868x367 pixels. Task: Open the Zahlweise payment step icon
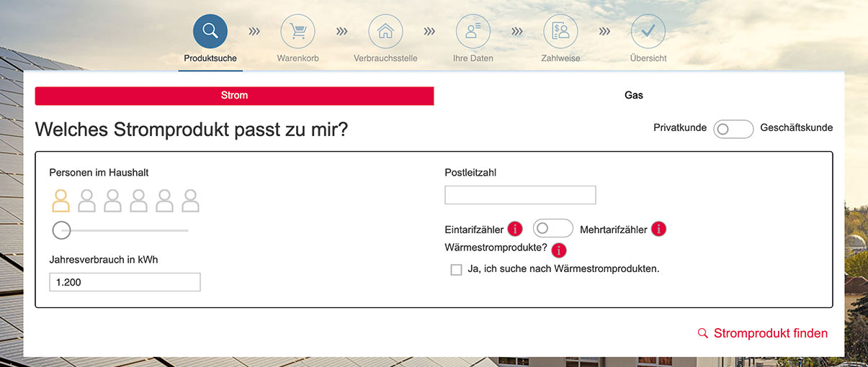560,32
